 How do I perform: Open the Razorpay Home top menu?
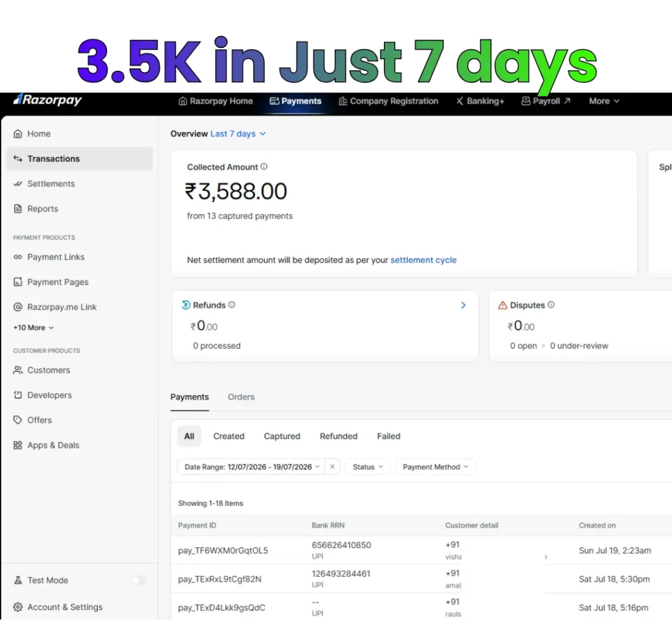click(x=215, y=101)
